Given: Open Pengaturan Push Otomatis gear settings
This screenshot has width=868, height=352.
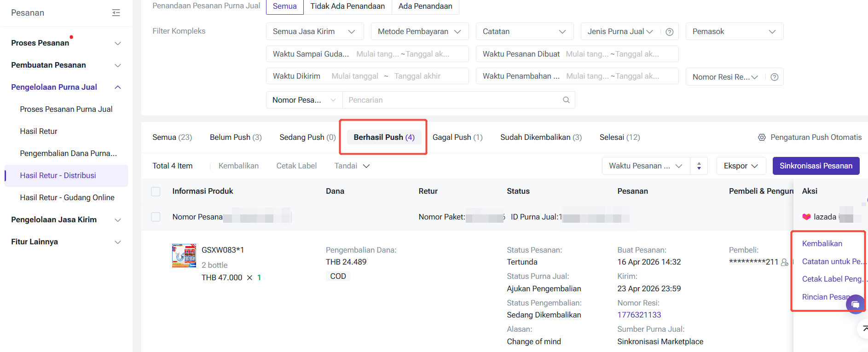Looking at the screenshot, I should (762, 137).
